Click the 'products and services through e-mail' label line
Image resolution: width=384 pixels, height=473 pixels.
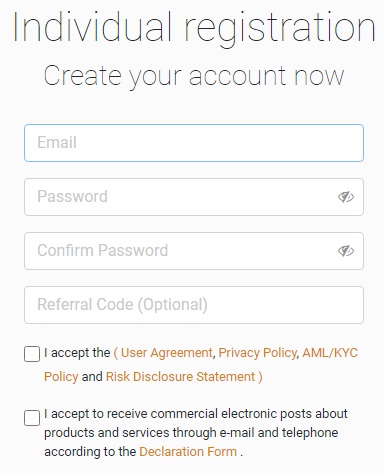point(149,433)
